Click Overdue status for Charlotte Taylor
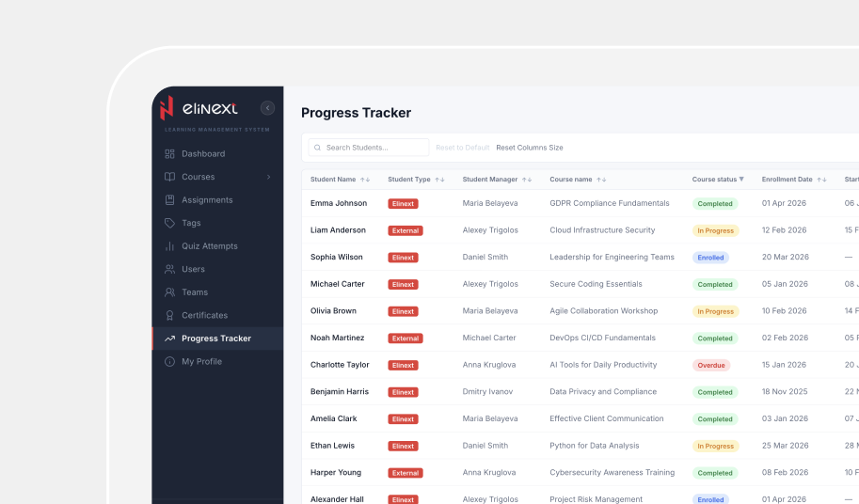The image size is (859, 504). point(711,365)
